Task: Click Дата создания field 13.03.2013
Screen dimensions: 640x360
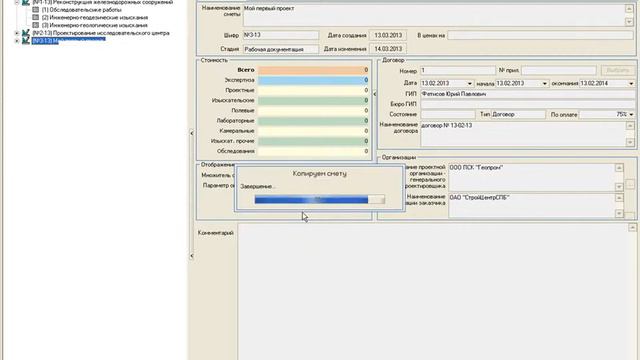Action: click(x=388, y=36)
